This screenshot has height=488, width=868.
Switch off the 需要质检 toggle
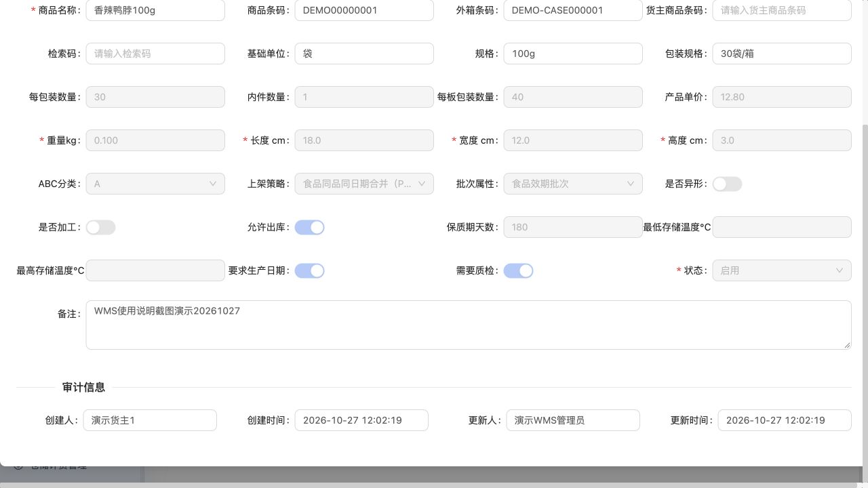point(518,270)
